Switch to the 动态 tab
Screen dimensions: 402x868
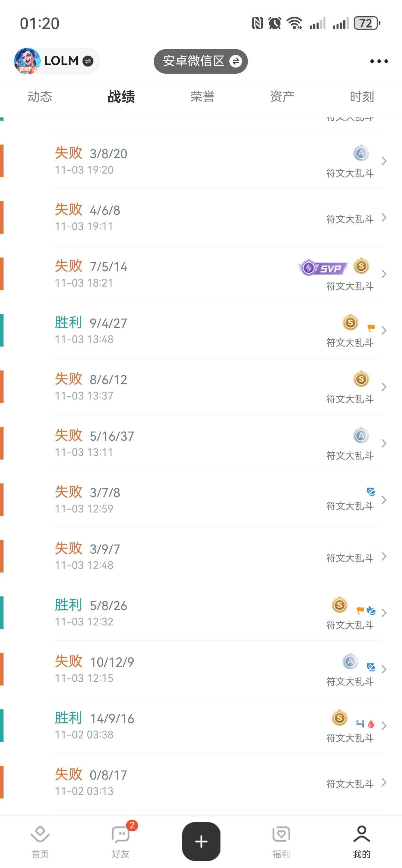pos(40,97)
